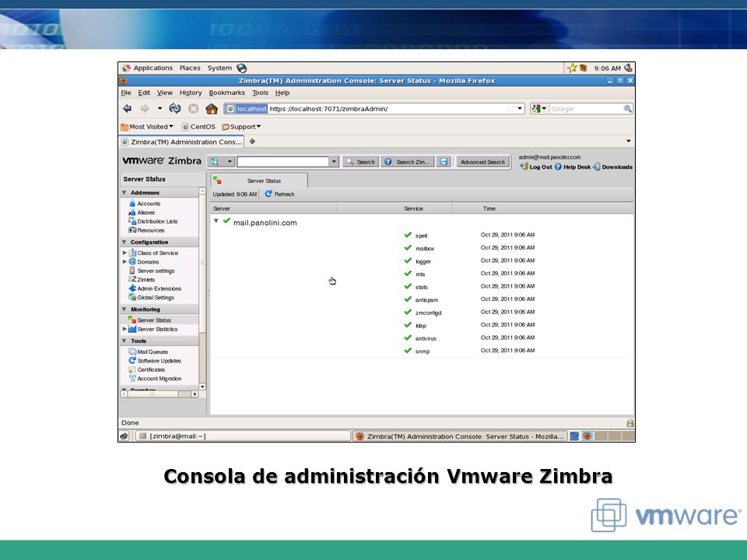This screenshot has width=747, height=560.
Task: Collapse the Addresses section
Action: [x=124, y=193]
